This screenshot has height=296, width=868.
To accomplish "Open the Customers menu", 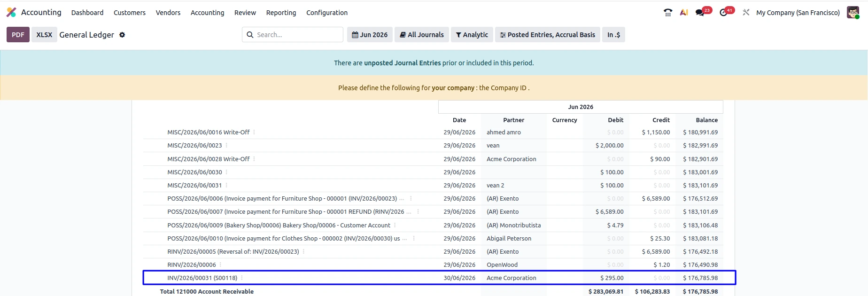I will coord(130,13).
